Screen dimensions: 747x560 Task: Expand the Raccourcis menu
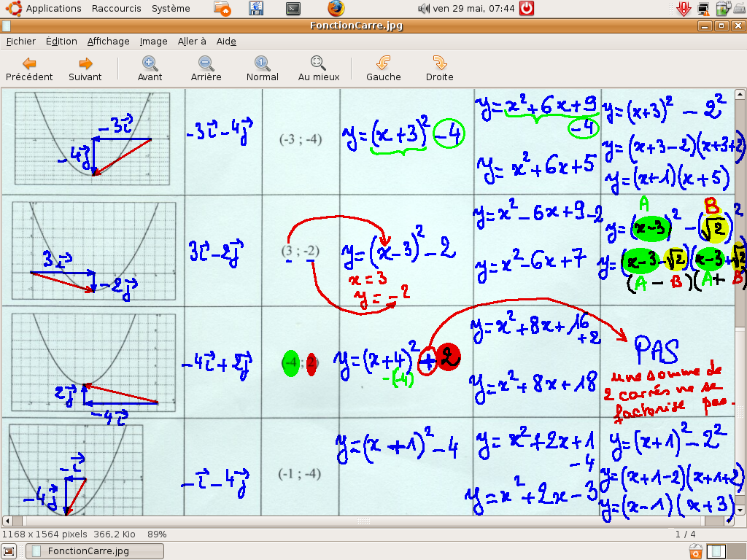117,9
